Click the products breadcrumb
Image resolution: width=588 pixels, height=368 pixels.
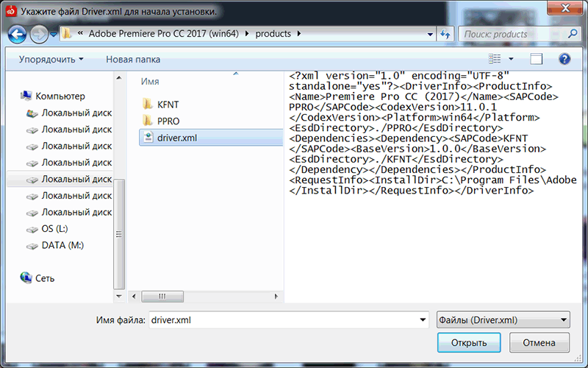point(273,33)
